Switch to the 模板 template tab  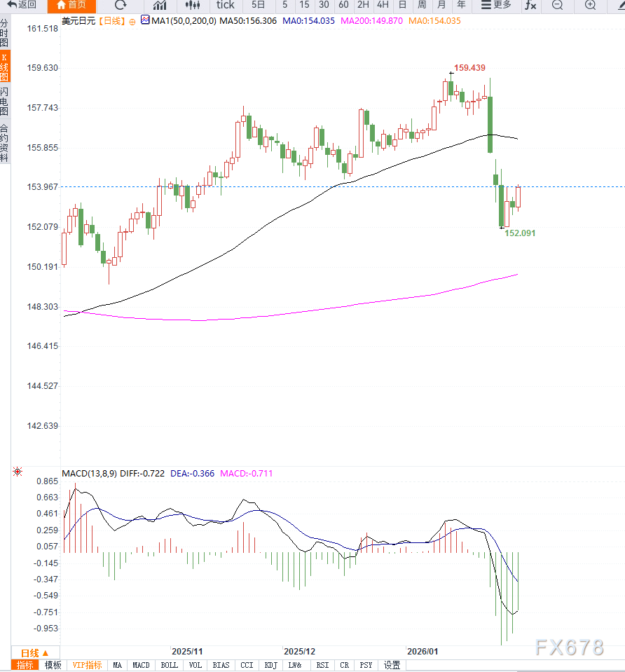(x=53, y=665)
